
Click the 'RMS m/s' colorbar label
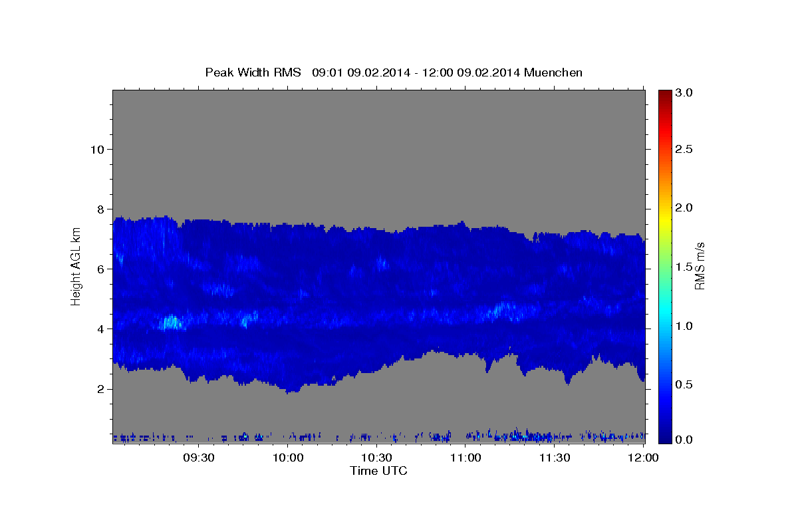pos(700,266)
